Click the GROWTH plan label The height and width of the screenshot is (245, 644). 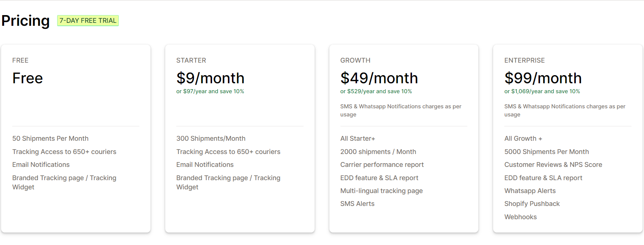coord(355,60)
